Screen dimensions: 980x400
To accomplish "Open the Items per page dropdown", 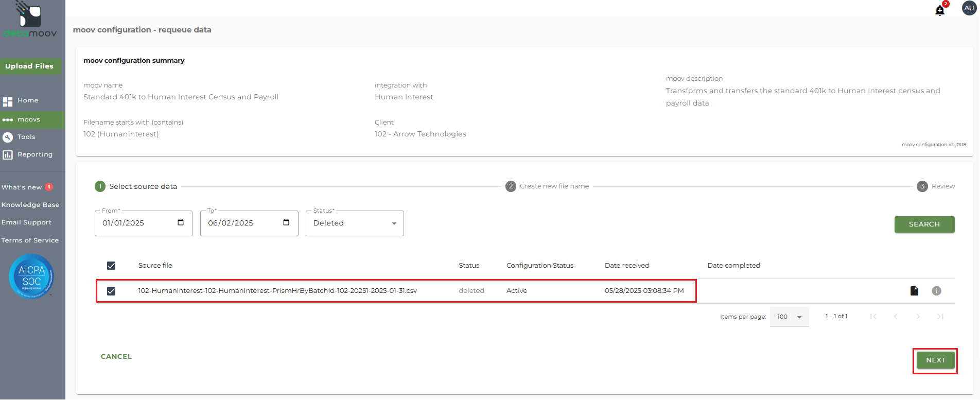I will click(x=789, y=317).
